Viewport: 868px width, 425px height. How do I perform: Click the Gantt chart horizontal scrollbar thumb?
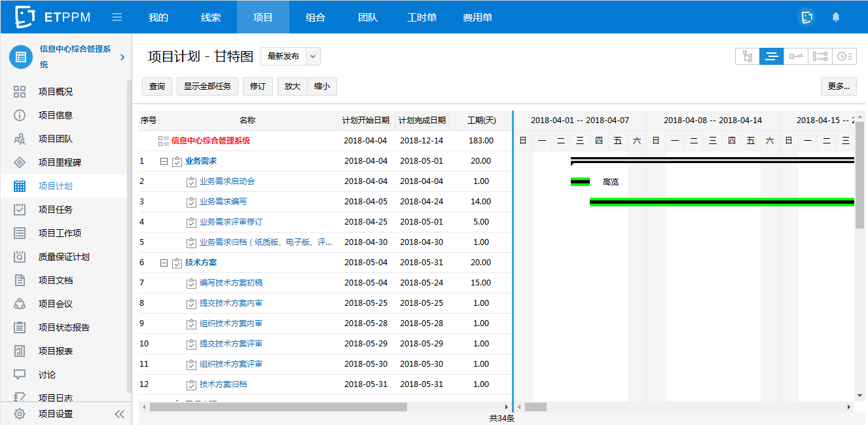535,407
